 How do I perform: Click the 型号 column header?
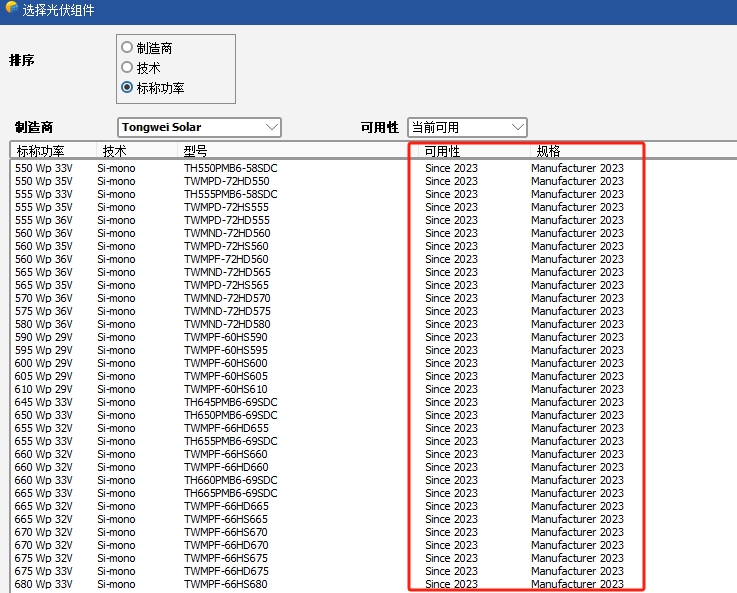click(x=196, y=151)
